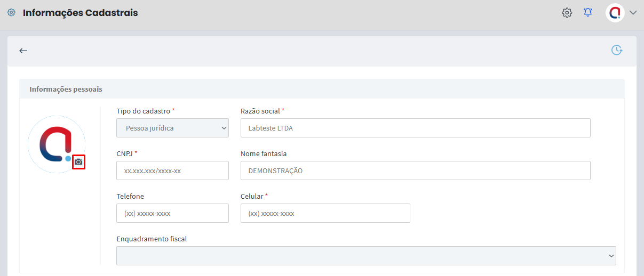This screenshot has width=644, height=276.
Task: Open the Tipo do cadastro dropdown
Action: [172, 128]
